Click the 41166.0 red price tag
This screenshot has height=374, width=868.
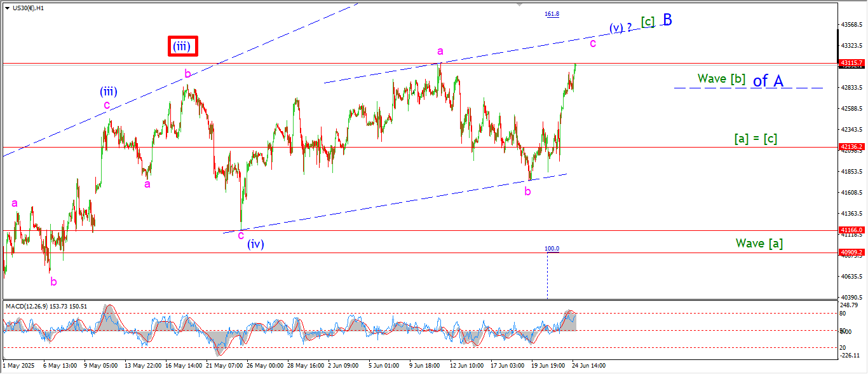tap(851, 230)
